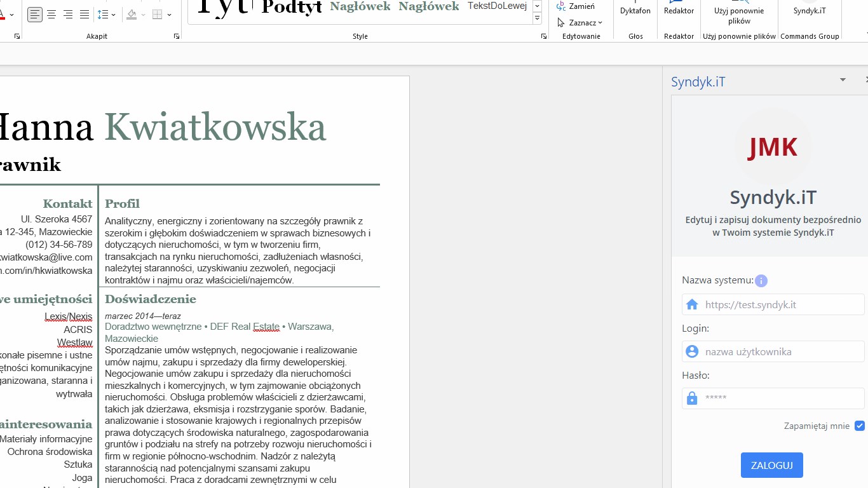This screenshot has width=868, height=488.
Task: Click the address Ul. Szeroka 4567
Action: [57, 219]
